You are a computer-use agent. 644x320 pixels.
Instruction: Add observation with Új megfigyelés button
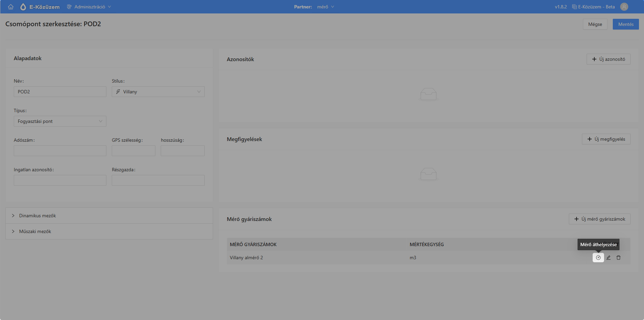point(606,139)
